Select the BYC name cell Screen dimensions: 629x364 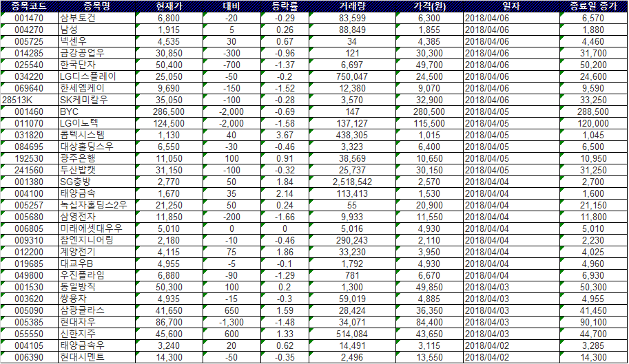click(x=96, y=111)
